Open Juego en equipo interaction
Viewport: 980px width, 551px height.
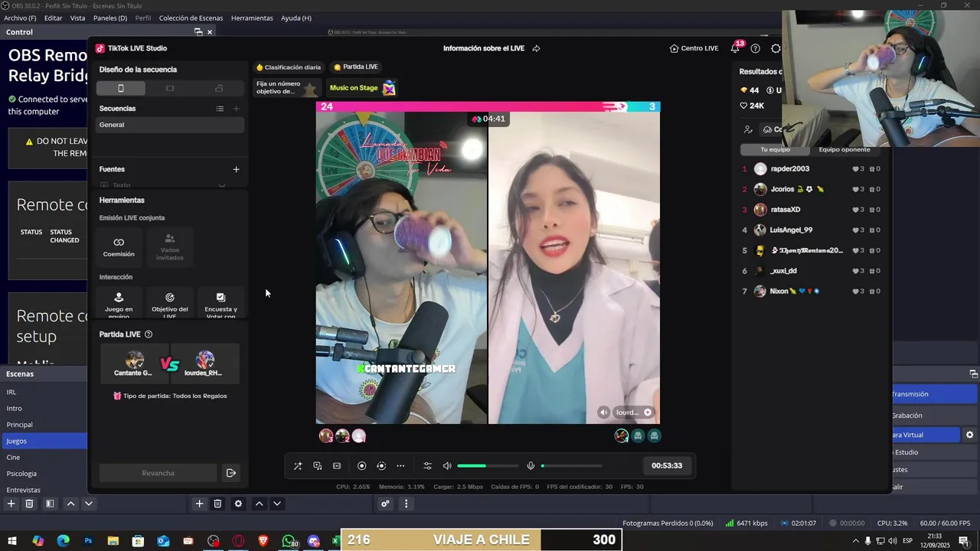[x=119, y=303]
